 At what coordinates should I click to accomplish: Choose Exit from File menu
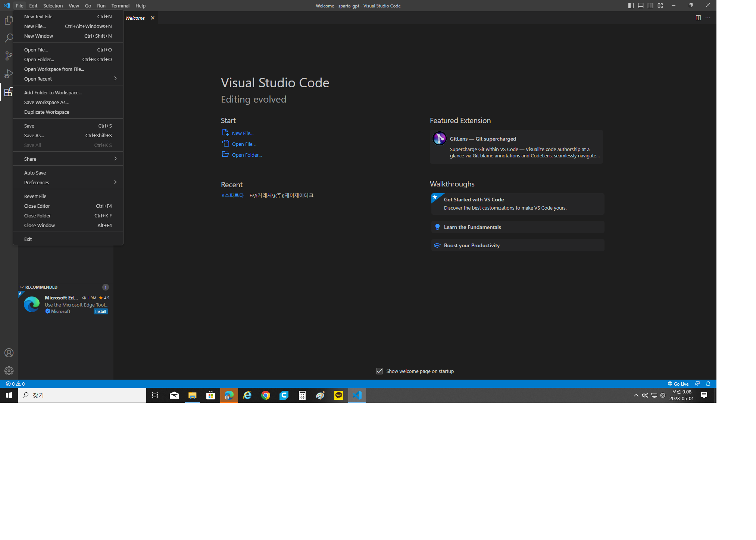[x=68, y=239]
